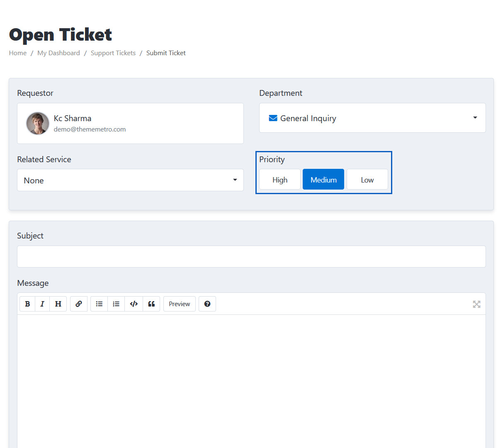Go to Home breadcrumb link
This screenshot has height=448, width=498.
tap(18, 53)
